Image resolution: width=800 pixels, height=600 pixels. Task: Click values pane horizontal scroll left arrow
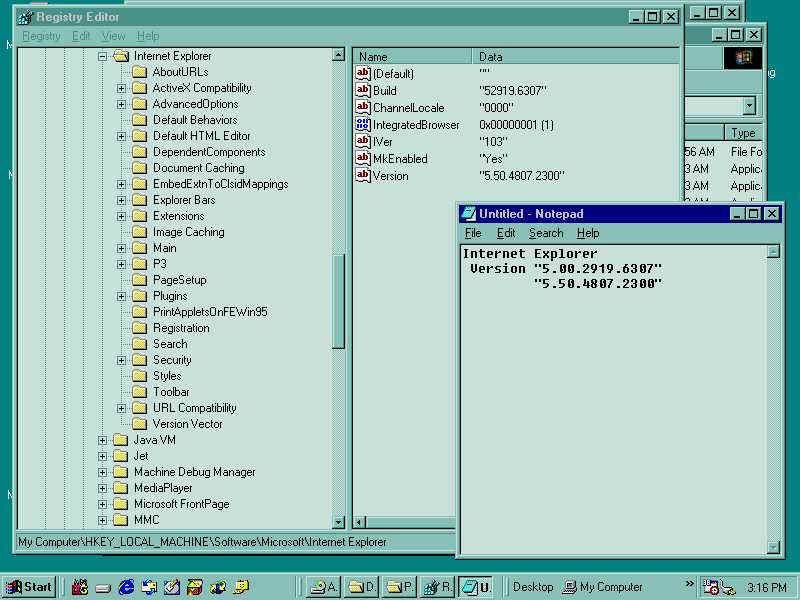click(360, 522)
